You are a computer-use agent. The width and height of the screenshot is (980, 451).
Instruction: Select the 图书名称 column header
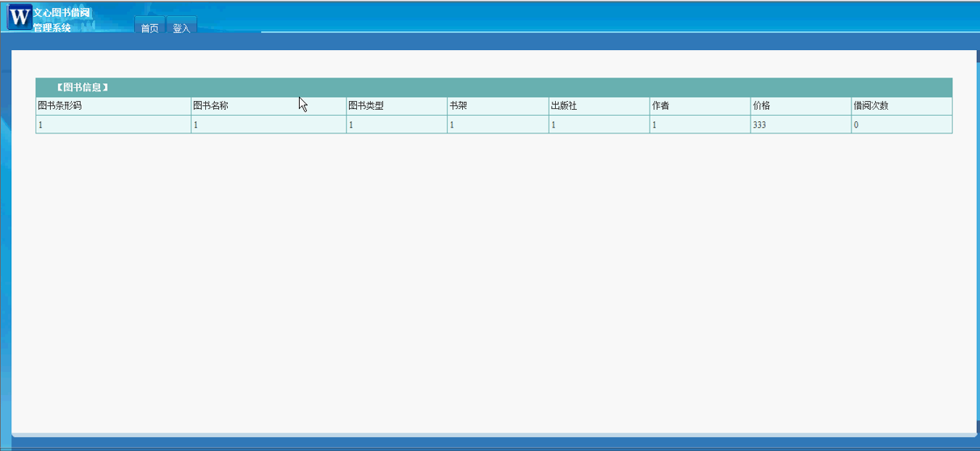click(268, 106)
